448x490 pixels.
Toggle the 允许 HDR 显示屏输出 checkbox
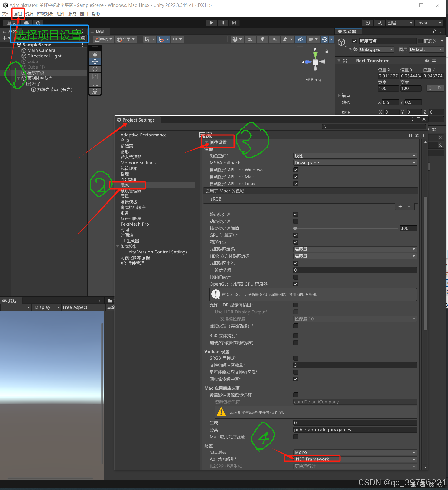click(x=296, y=305)
